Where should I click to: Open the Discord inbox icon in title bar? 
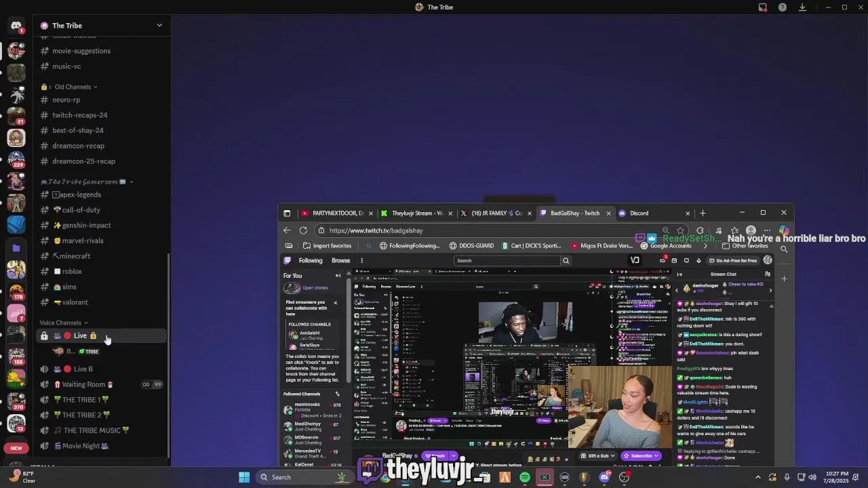[763, 7]
